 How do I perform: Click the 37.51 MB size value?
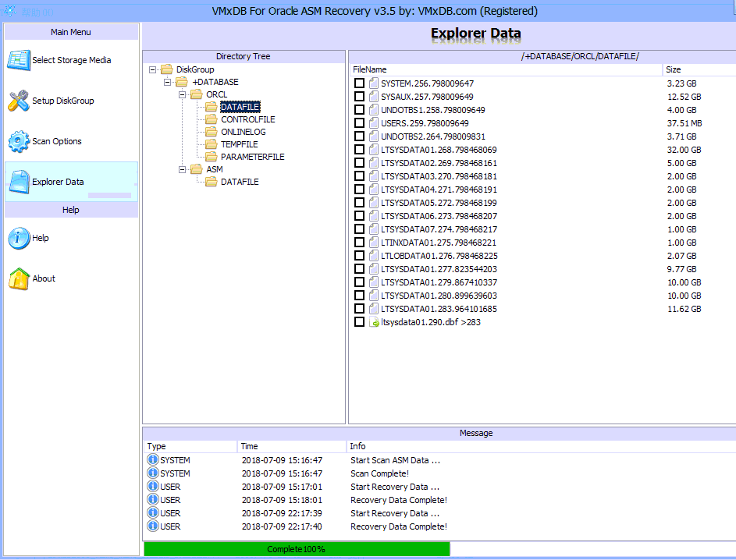[x=684, y=123]
